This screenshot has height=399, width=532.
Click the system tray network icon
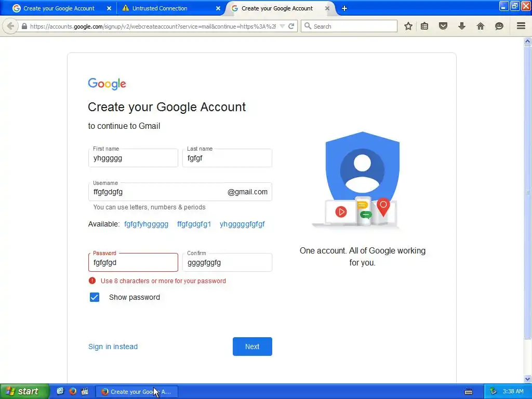pos(493,391)
